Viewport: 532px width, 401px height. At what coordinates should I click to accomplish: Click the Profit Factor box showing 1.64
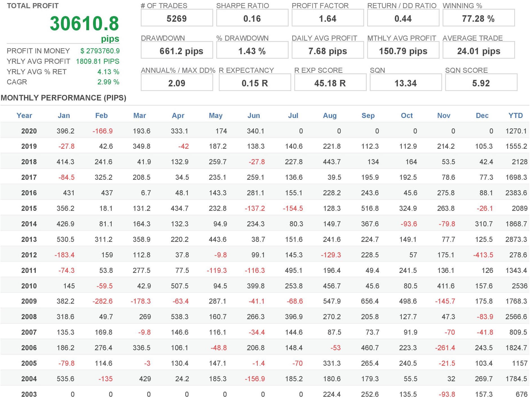[328, 18]
